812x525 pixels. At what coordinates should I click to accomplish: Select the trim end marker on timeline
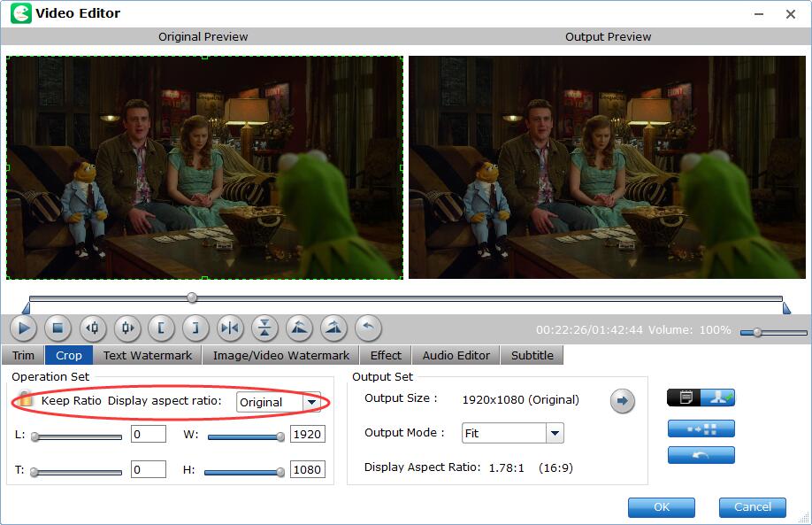pyautogui.click(x=786, y=308)
